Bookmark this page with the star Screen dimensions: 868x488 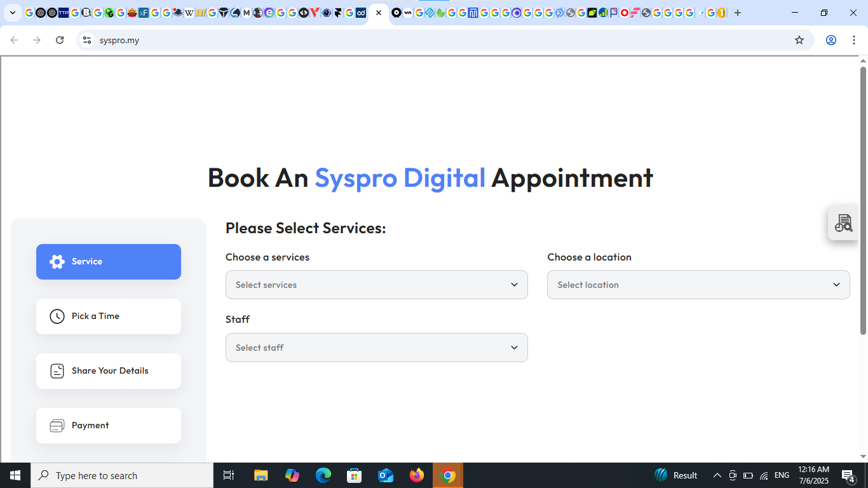click(x=799, y=40)
